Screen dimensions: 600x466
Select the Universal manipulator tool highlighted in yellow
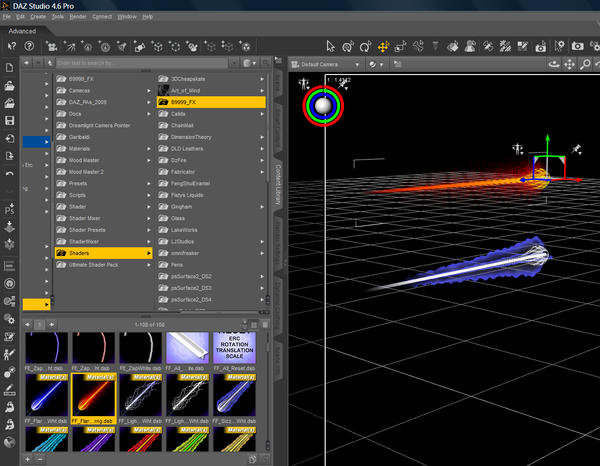pos(383,46)
